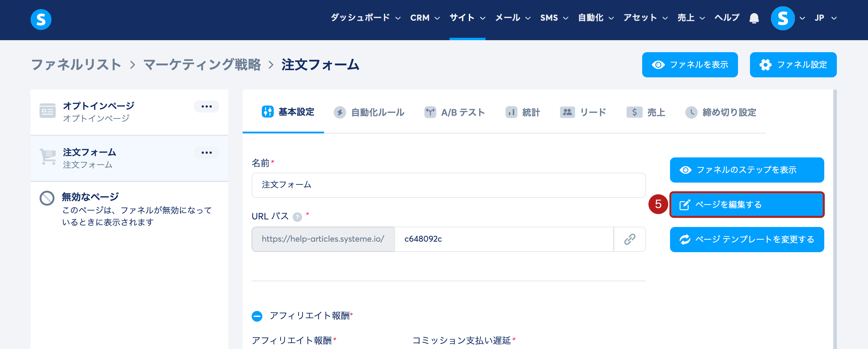Click the ページを編集する button
868x349 pixels.
pos(747,205)
